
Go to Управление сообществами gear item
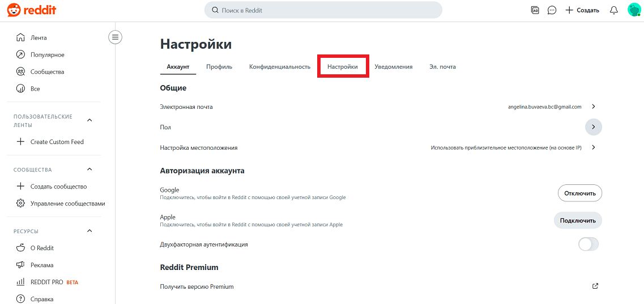pyautogui.click(x=61, y=204)
